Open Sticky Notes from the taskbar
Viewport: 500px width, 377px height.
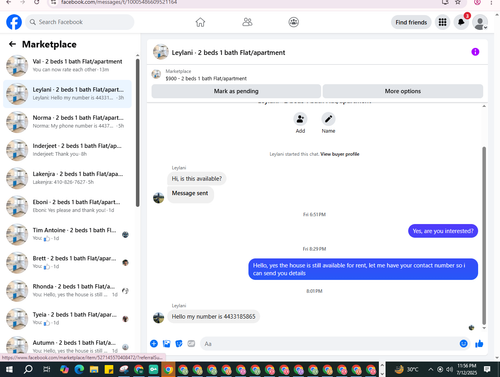click(x=109, y=369)
